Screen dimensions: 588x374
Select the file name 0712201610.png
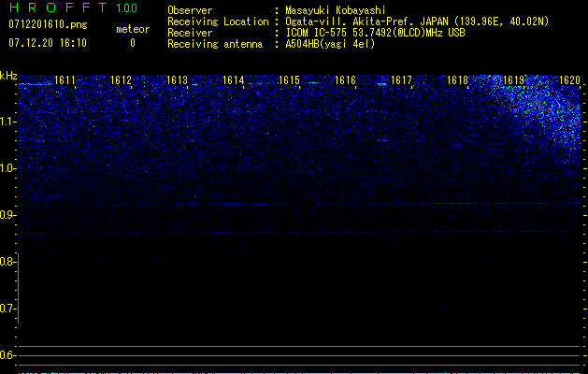coord(48,24)
